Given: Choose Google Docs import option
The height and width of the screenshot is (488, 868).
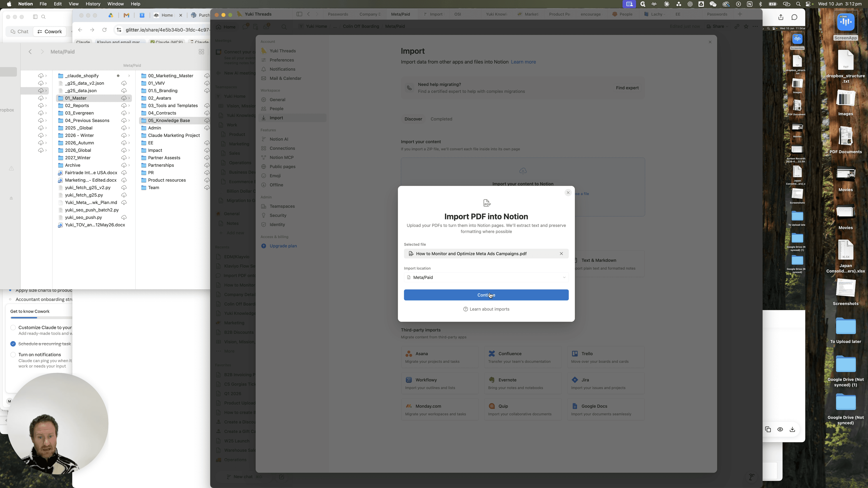Looking at the screenshot, I should pos(606,410).
